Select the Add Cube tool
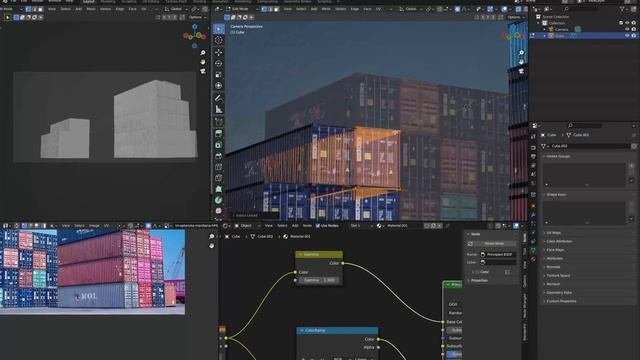640x360 pixels. 219,122
